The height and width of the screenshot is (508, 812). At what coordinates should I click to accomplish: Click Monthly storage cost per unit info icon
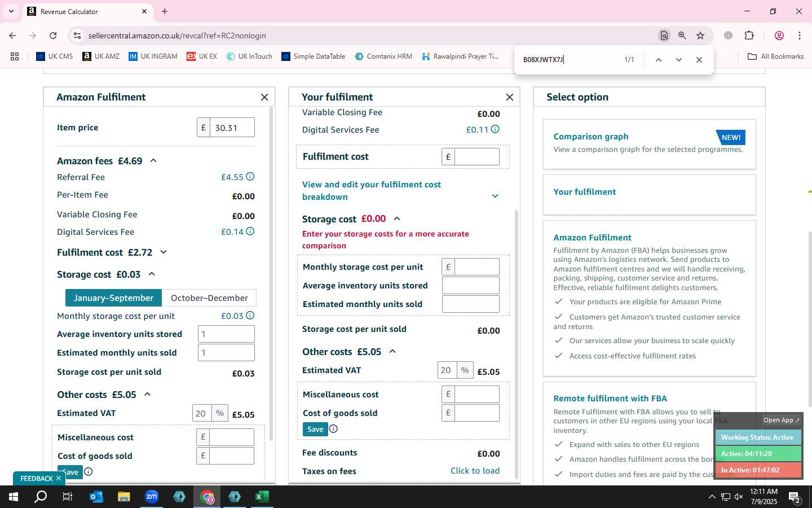(x=250, y=316)
